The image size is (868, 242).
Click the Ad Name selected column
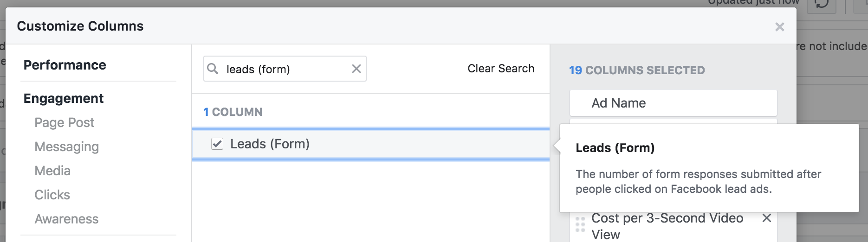pyautogui.click(x=673, y=103)
